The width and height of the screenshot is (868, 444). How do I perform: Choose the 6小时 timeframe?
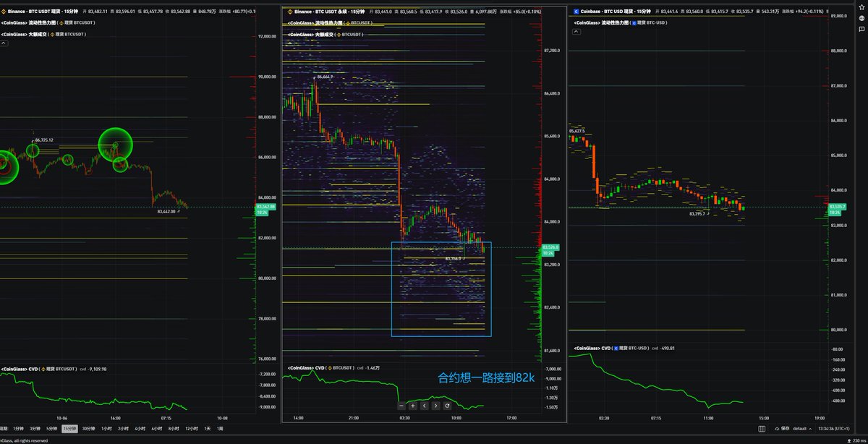point(156,428)
